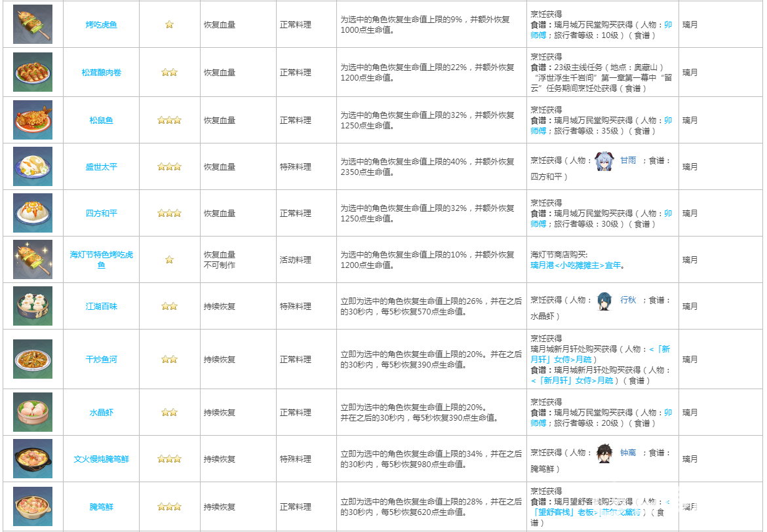This screenshot has height=532, width=767.
Task: Open 钟离's character avatar
Action: click(604, 453)
